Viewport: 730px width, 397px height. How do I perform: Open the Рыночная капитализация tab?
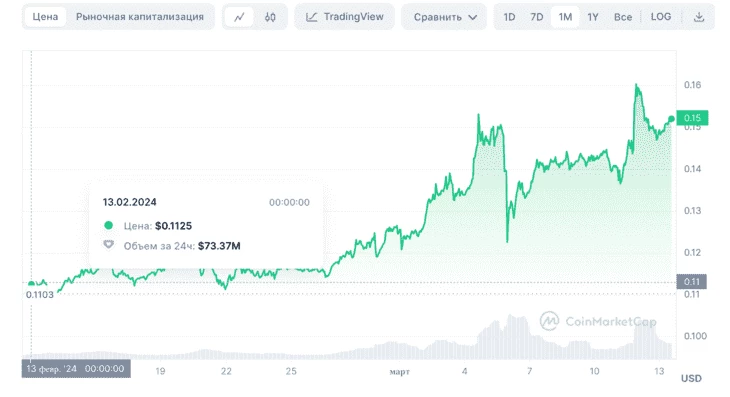click(140, 17)
